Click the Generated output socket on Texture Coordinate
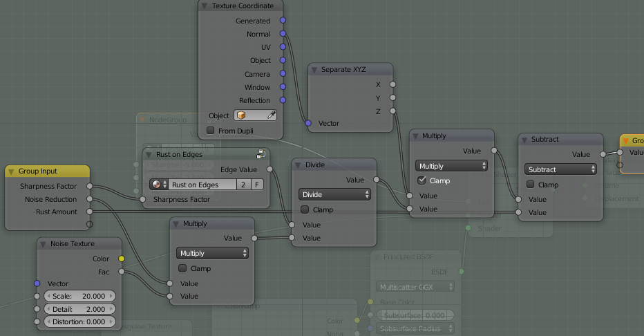 point(283,20)
